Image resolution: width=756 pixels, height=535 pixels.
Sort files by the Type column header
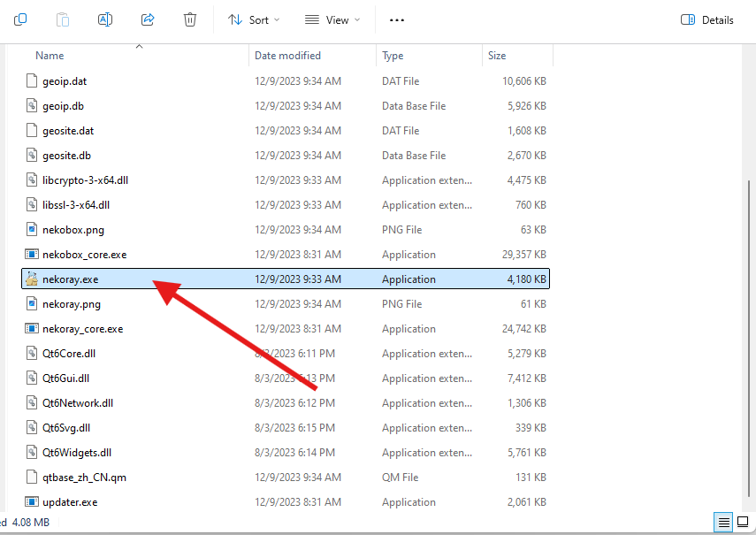[x=393, y=56]
